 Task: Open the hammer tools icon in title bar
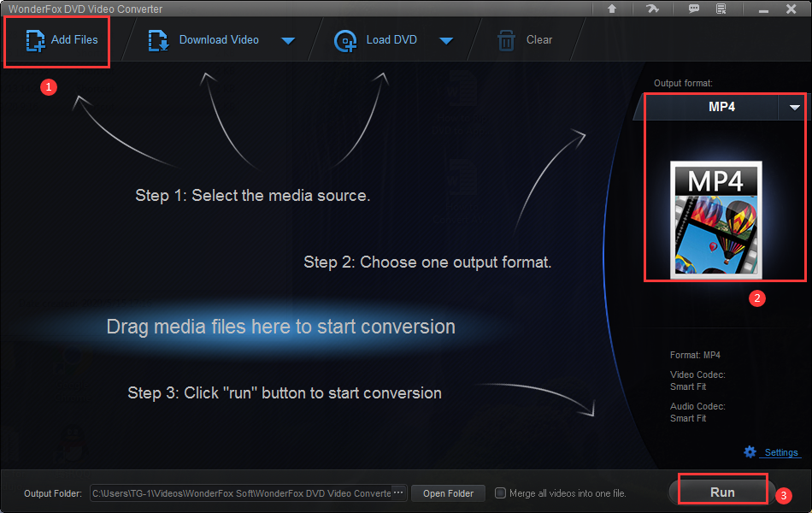[x=652, y=9]
